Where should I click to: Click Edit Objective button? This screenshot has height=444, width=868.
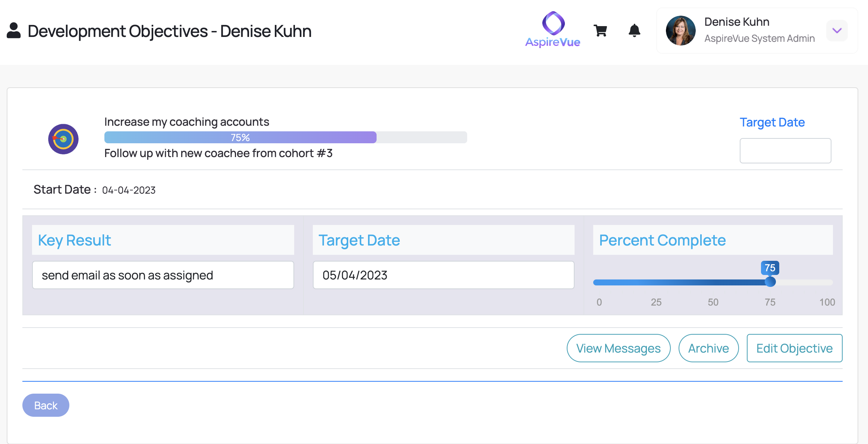coord(795,348)
